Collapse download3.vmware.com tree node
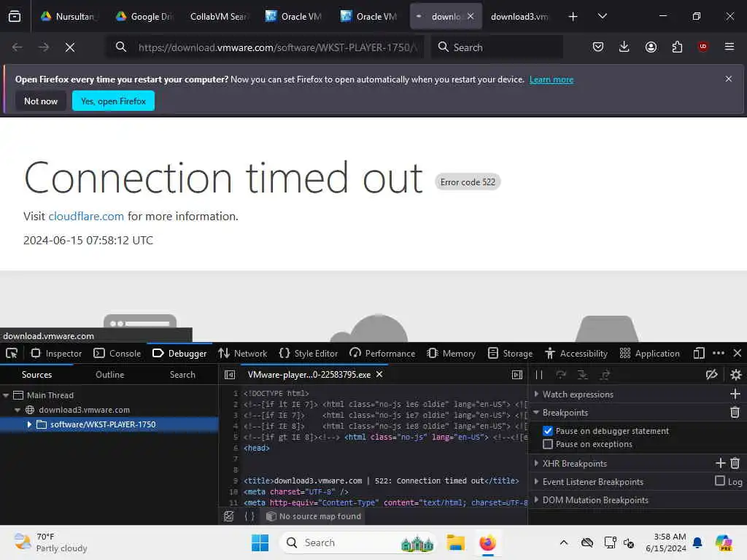The width and height of the screenshot is (747, 560). pos(18,410)
